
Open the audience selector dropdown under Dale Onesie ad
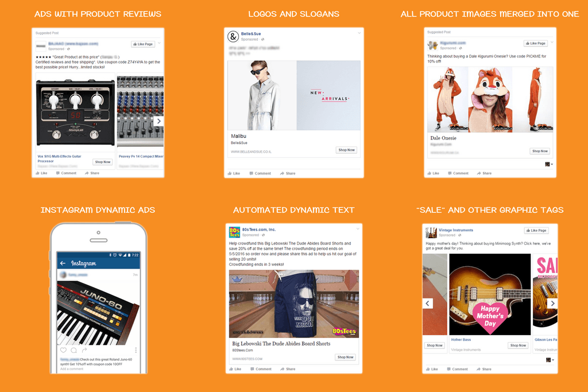tap(549, 164)
